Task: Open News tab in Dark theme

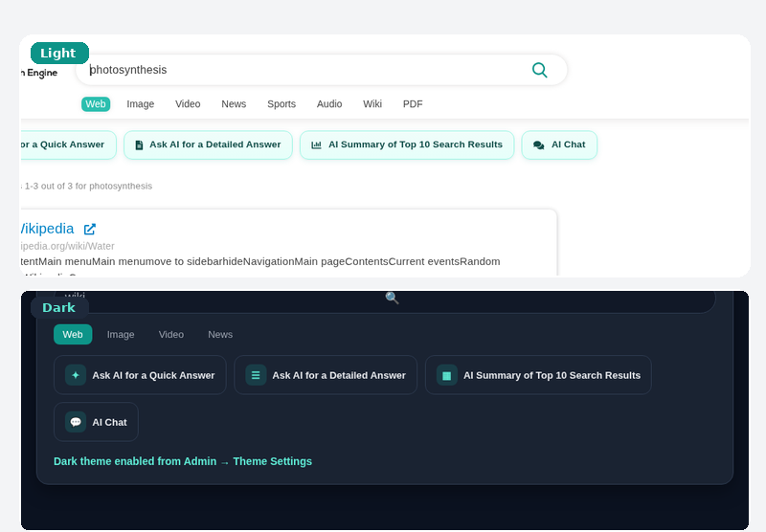Action: (220, 334)
